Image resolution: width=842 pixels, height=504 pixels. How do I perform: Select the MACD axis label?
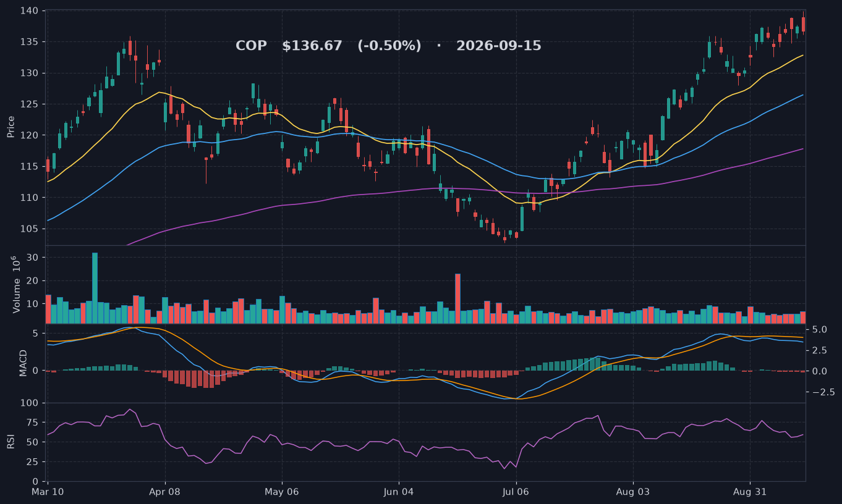23,363
